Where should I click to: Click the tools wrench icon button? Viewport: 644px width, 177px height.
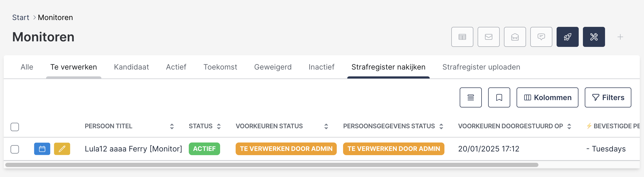coord(594,37)
